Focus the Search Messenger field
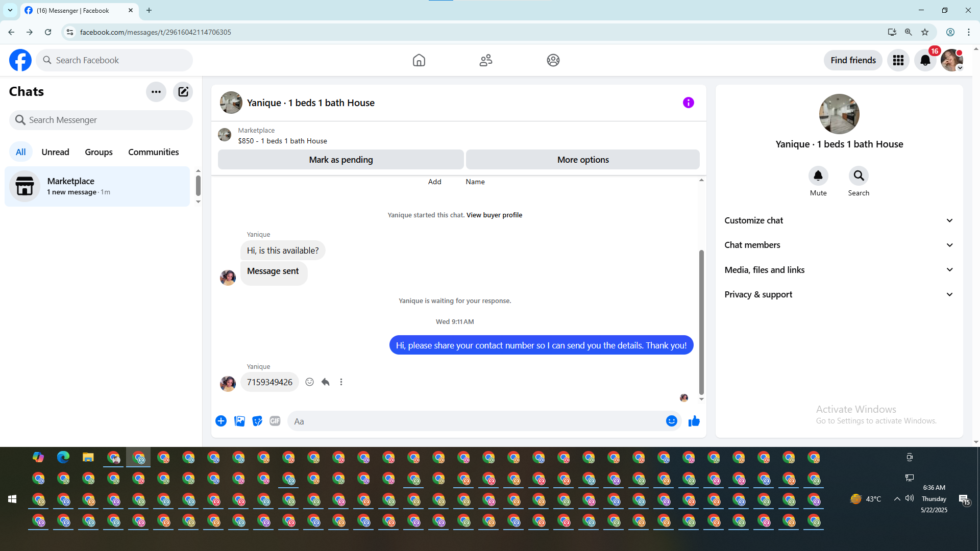980x551 pixels. point(101,120)
